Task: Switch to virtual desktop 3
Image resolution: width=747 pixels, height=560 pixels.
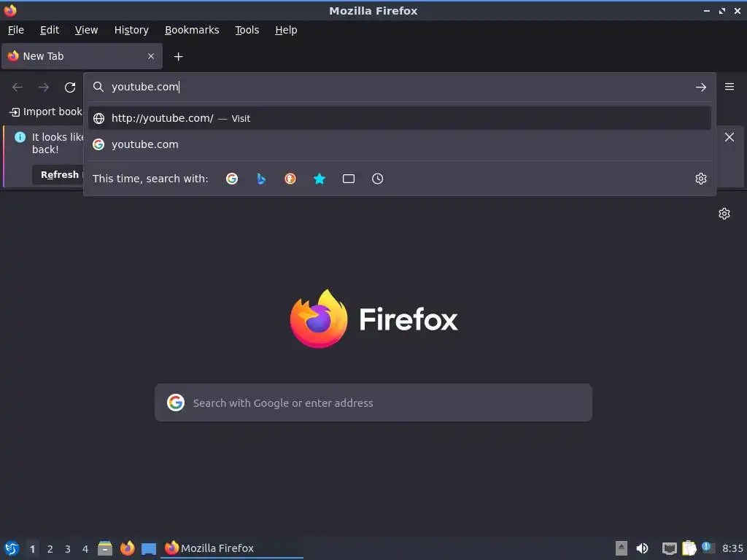Action: (68, 549)
